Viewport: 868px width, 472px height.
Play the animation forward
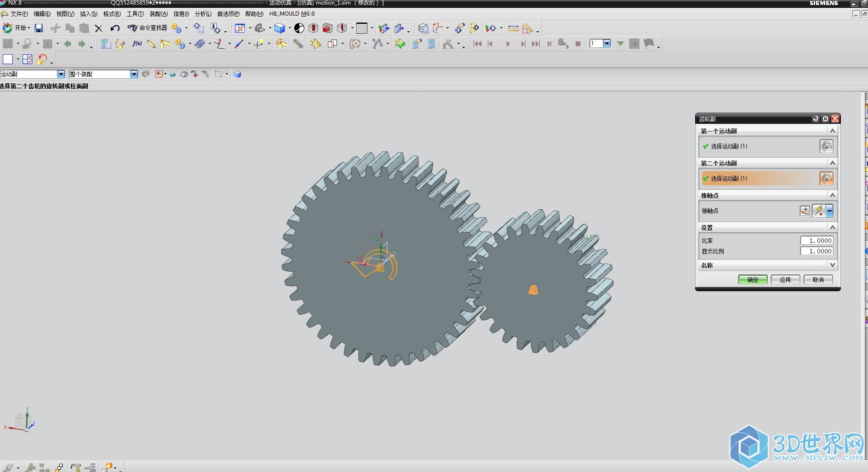click(508, 44)
